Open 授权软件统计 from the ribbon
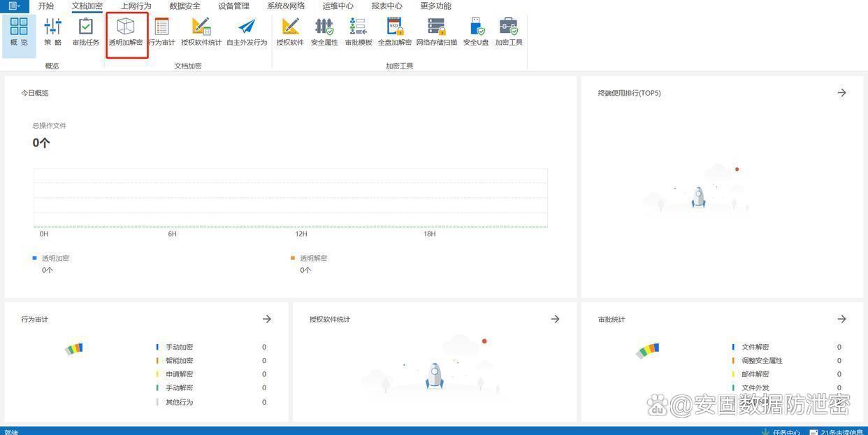868x435 pixels. [201, 32]
